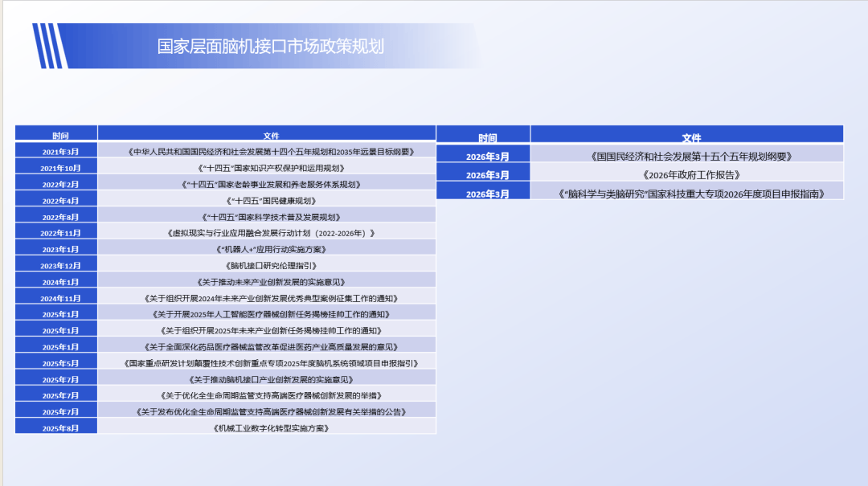Select the 2023年12月 date cell
The width and height of the screenshot is (868, 486).
tap(56, 265)
